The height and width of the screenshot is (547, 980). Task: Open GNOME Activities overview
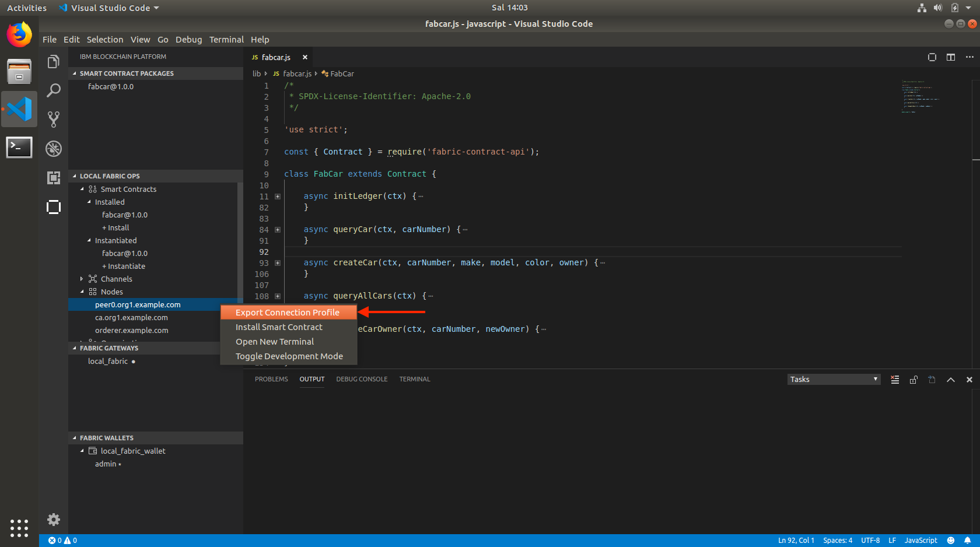[27, 8]
